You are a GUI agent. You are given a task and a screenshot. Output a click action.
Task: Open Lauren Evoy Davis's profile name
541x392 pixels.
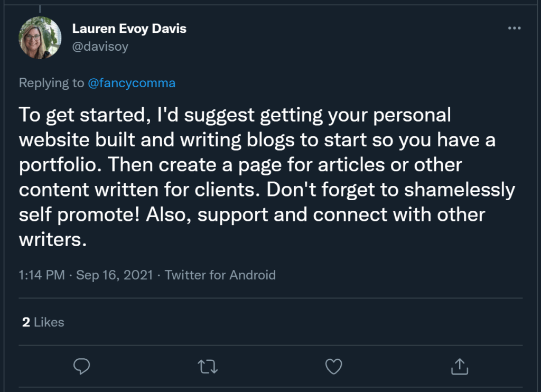coord(129,29)
